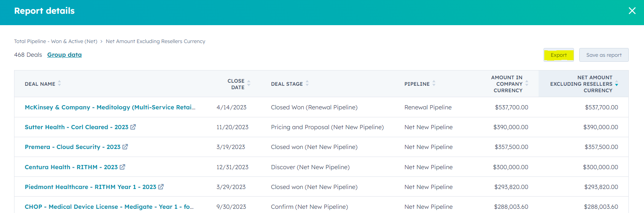The image size is (644, 213).
Task: Open the Group data link
Action: (64, 54)
